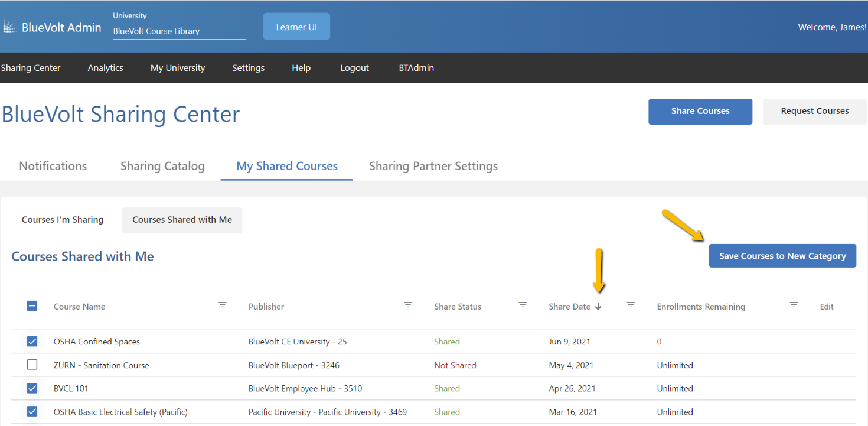The width and height of the screenshot is (868, 426).
Task: Click the Learner UI button
Action: [296, 27]
